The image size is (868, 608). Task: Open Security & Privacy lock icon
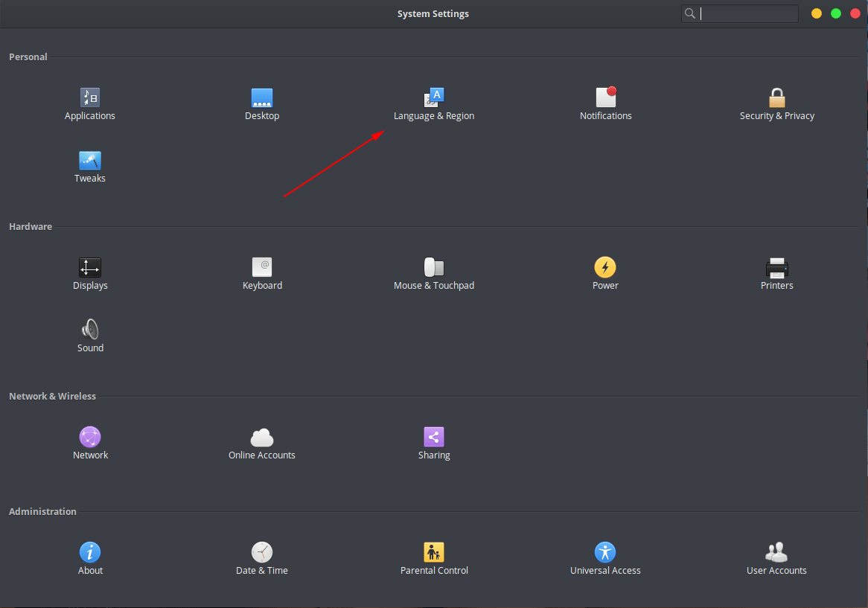point(777,98)
